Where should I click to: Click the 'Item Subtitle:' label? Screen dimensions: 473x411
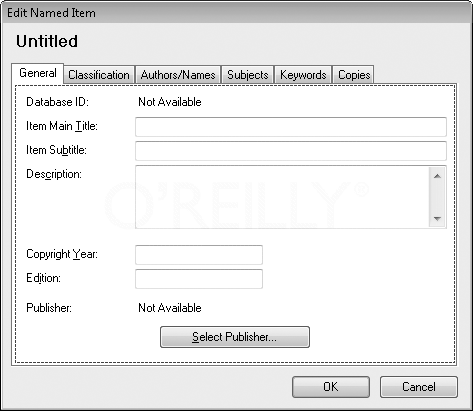click(x=56, y=150)
